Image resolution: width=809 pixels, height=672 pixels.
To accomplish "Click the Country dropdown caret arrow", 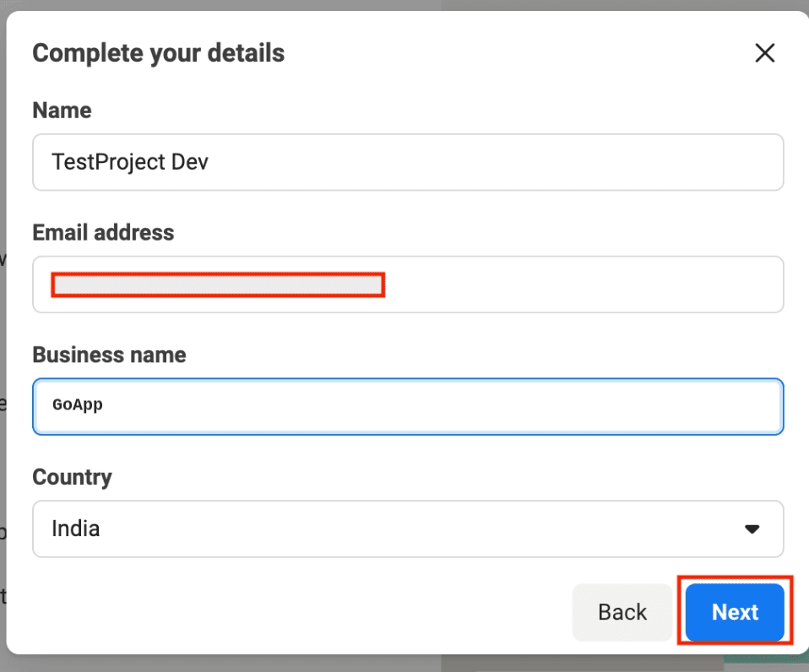I will click(752, 529).
